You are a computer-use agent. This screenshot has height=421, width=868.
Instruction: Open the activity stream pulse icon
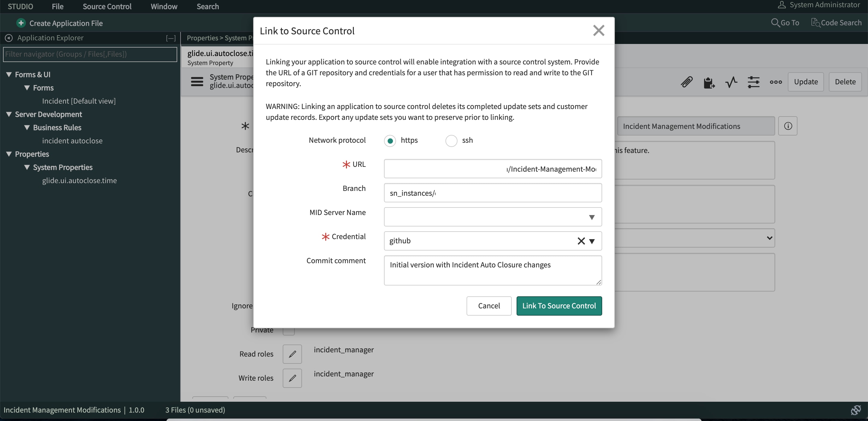point(731,82)
